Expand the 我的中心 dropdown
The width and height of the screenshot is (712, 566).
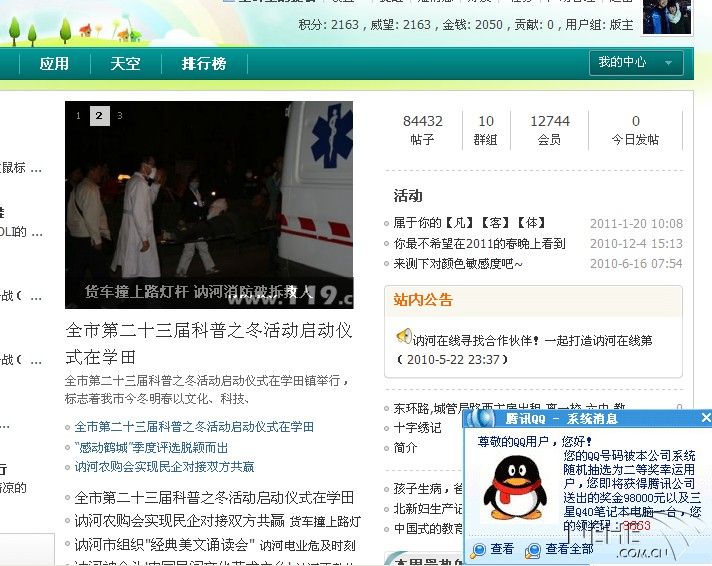[x=636, y=63]
